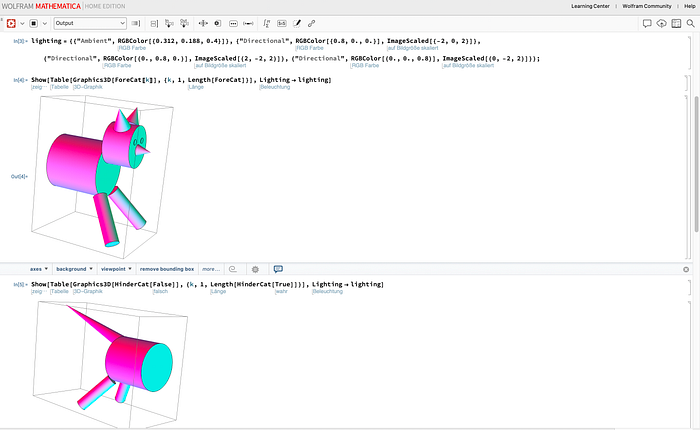This screenshot has width=700, height=430.
Task: Click the insert cell below icon
Action: click(169, 23)
